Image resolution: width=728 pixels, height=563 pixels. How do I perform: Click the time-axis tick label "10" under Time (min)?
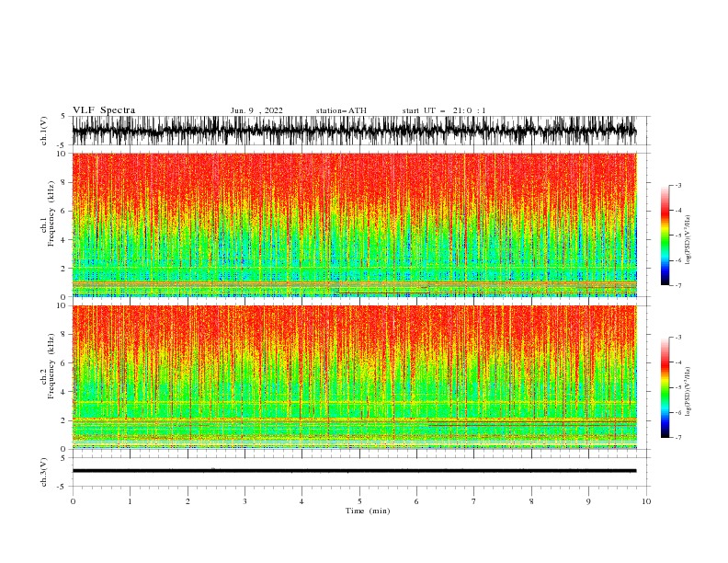point(646,501)
